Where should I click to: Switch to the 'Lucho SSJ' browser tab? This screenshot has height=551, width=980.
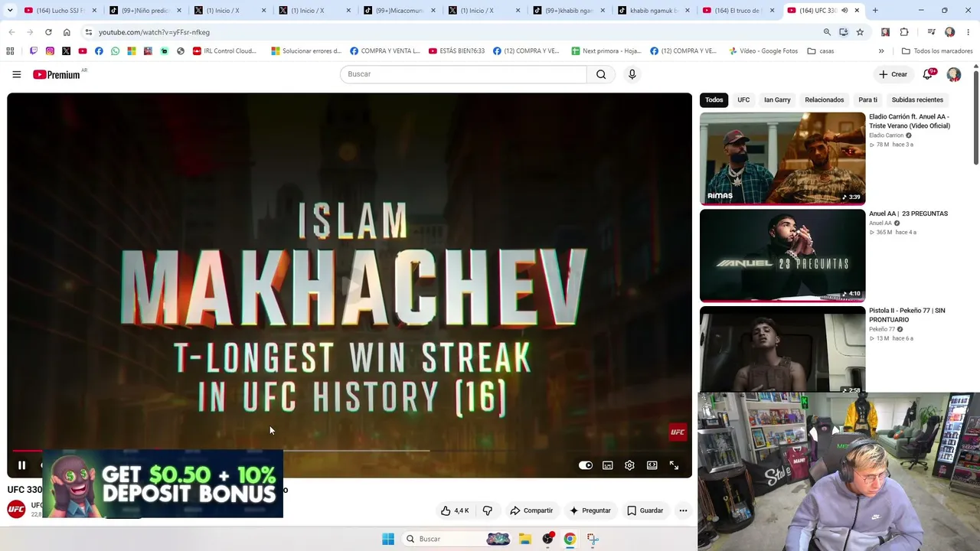60,11
